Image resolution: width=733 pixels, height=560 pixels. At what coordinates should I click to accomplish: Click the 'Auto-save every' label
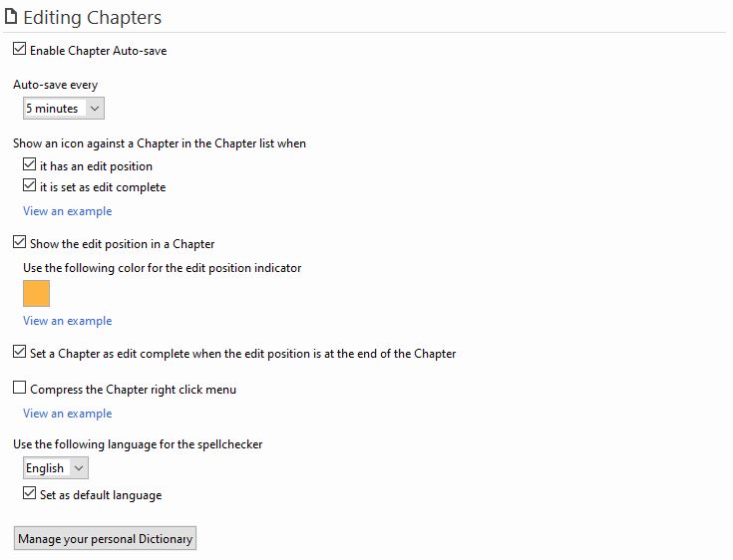56,85
